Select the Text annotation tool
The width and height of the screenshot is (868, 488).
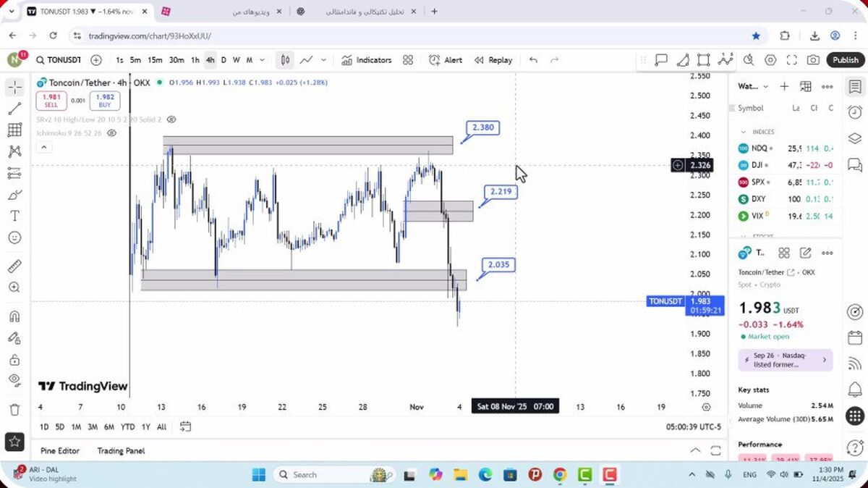pos(14,216)
